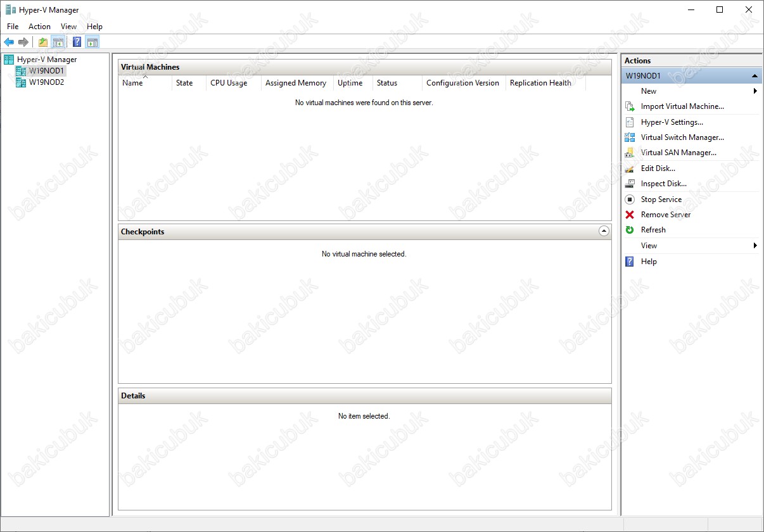
Task: Sort by the Name column header
Action: click(145, 83)
